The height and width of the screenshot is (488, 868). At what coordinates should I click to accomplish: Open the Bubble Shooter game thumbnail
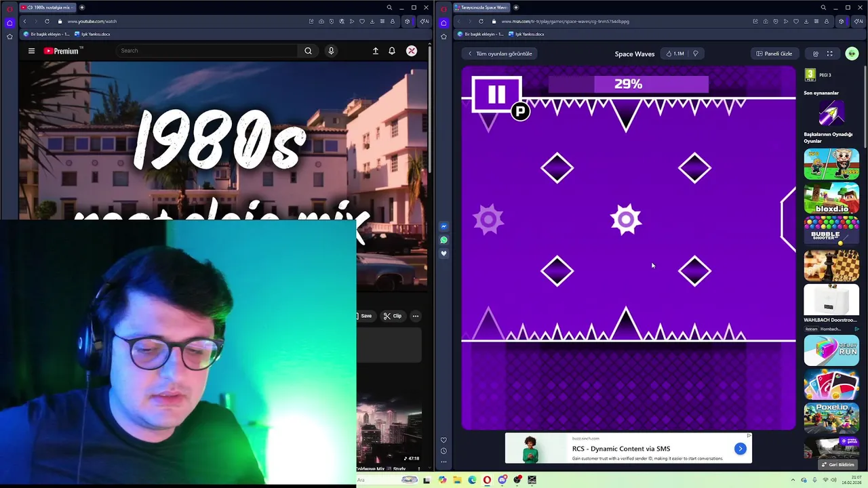(831, 232)
